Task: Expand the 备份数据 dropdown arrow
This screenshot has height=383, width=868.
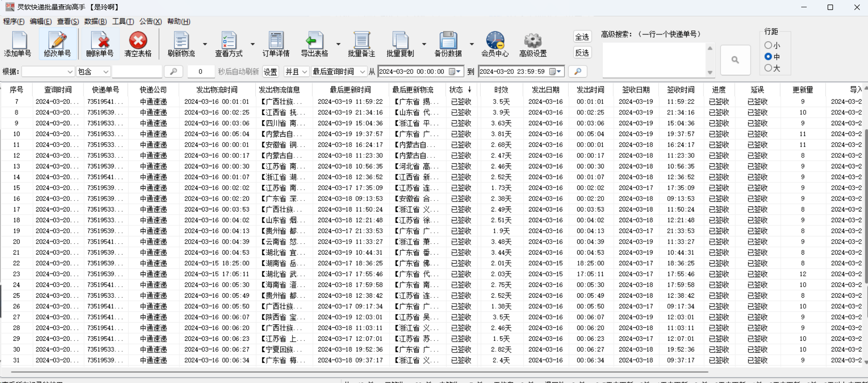Action: pos(472,44)
